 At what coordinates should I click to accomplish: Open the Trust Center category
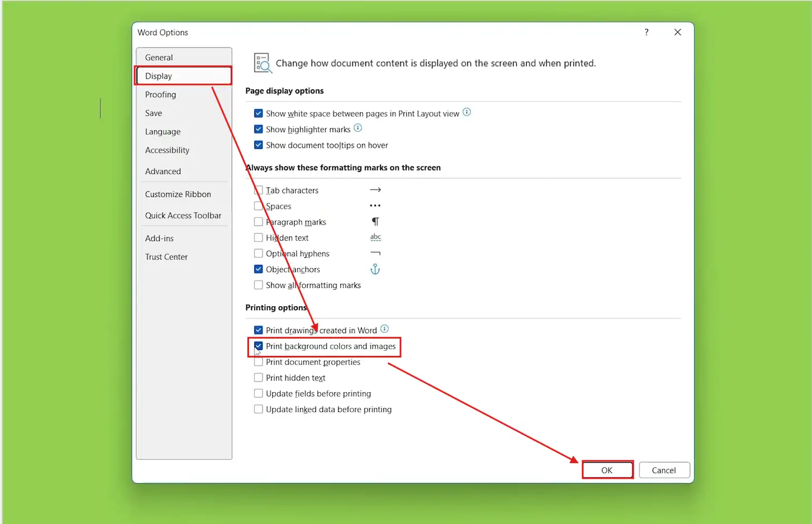tap(184, 257)
